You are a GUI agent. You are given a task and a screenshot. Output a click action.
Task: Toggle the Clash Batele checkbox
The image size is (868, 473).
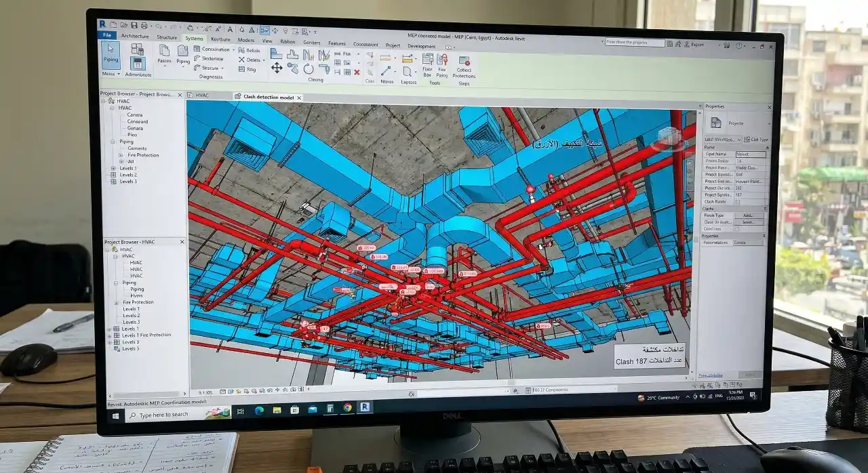[x=738, y=202]
